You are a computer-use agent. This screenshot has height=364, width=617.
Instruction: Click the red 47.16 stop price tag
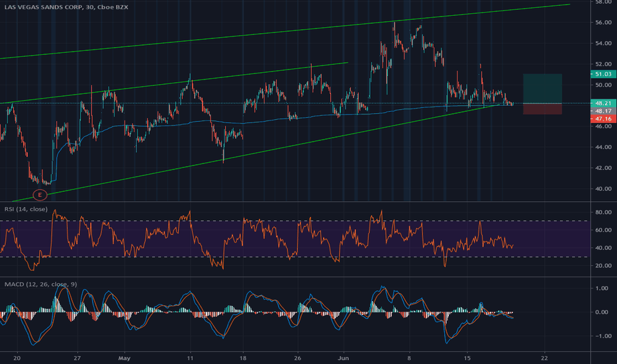pyautogui.click(x=603, y=119)
